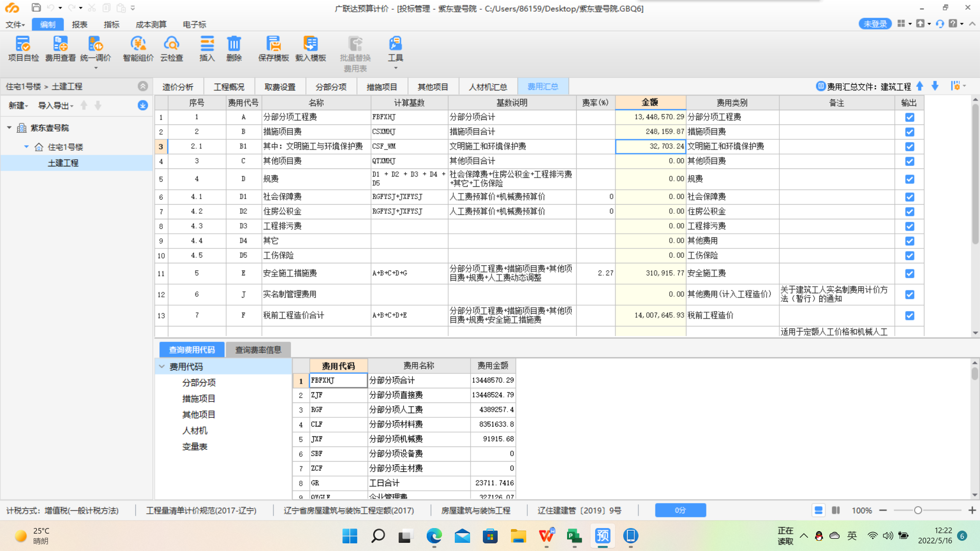Image resolution: width=980 pixels, height=551 pixels.
Task: Expand the 新建 dropdown in project panel
Action: (x=18, y=106)
